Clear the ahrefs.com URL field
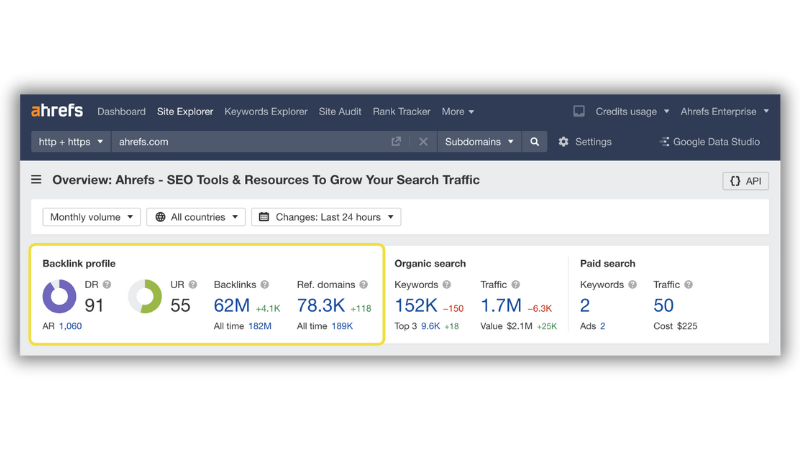This screenshot has height=450, width=800. [423, 142]
